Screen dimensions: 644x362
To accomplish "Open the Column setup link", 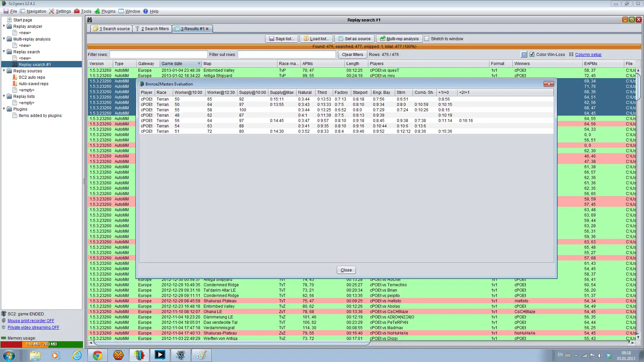I will pyautogui.click(x=588, y=55).
